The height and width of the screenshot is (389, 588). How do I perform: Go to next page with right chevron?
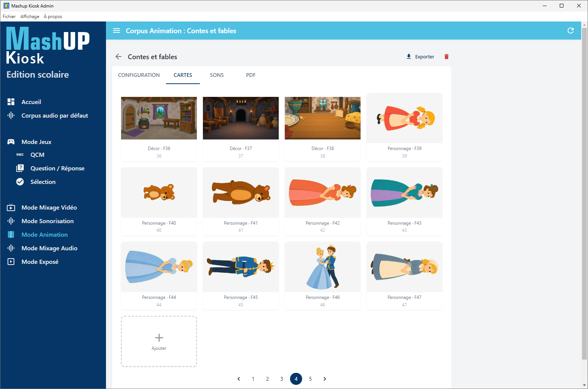325,379
